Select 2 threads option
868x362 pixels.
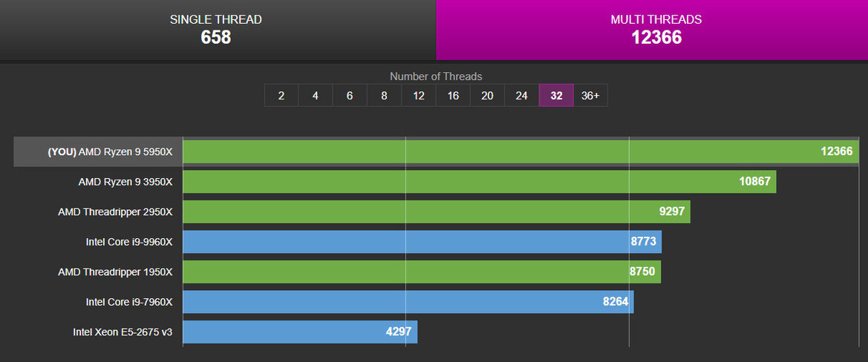point(281,96)
